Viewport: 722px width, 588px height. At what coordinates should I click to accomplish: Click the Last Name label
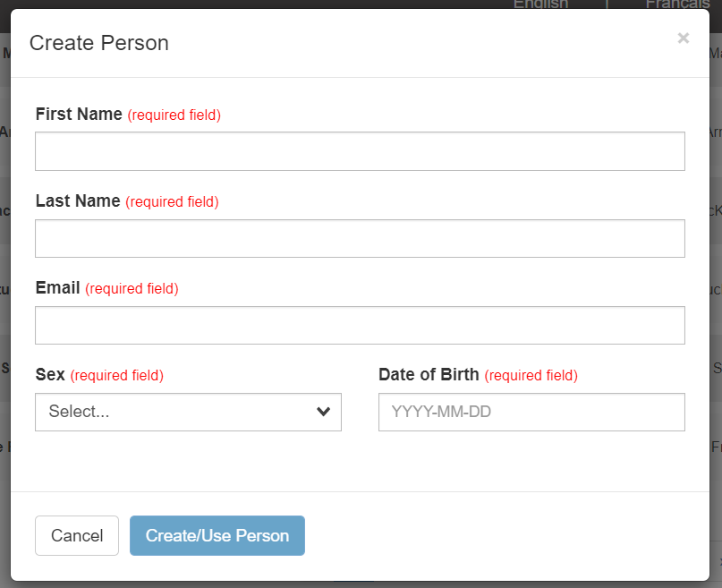coord(78,200)
